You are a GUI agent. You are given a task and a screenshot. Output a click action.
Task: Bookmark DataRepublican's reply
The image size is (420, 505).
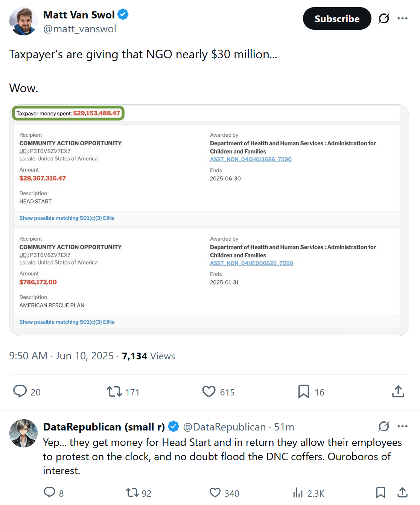coord(380,493)
